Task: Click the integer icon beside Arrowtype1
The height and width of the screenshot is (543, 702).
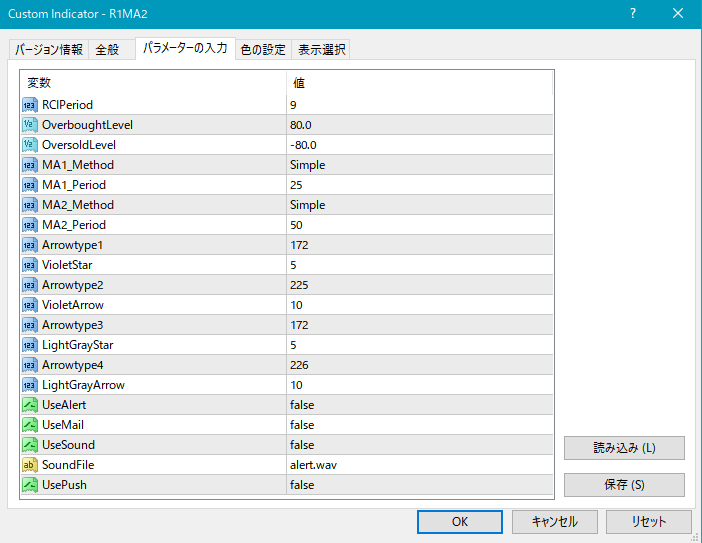Action: [x=29, y=245]
